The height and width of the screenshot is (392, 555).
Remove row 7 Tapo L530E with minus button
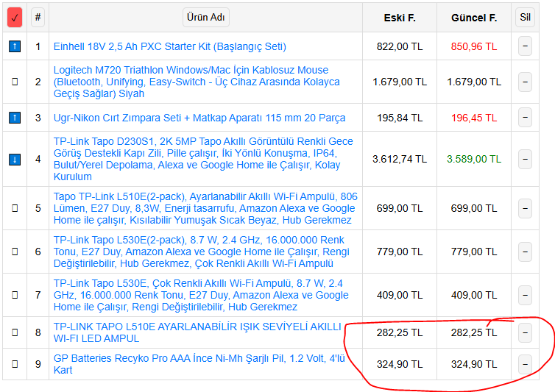(525, 295)
